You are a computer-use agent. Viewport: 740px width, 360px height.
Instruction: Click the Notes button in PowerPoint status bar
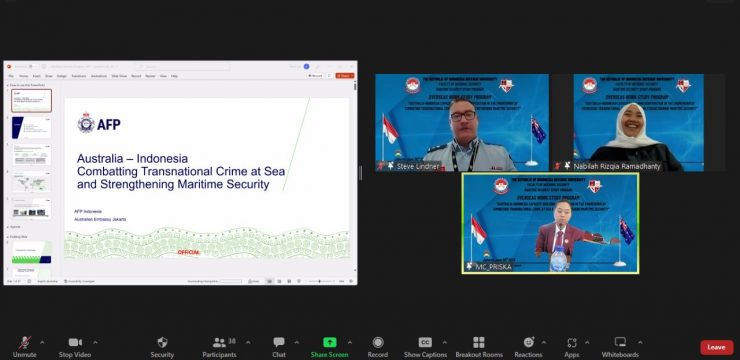pos(253,281)
